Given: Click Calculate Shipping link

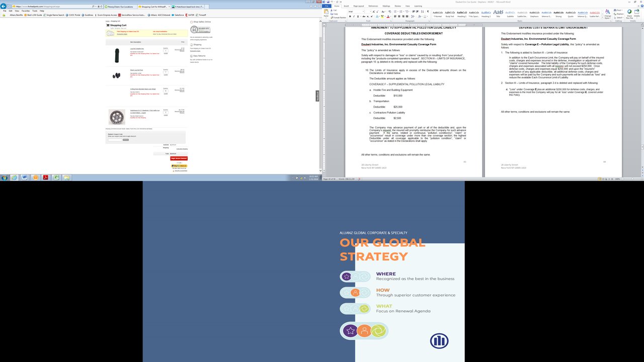Looking at the screenshot, I should point(182,149).
